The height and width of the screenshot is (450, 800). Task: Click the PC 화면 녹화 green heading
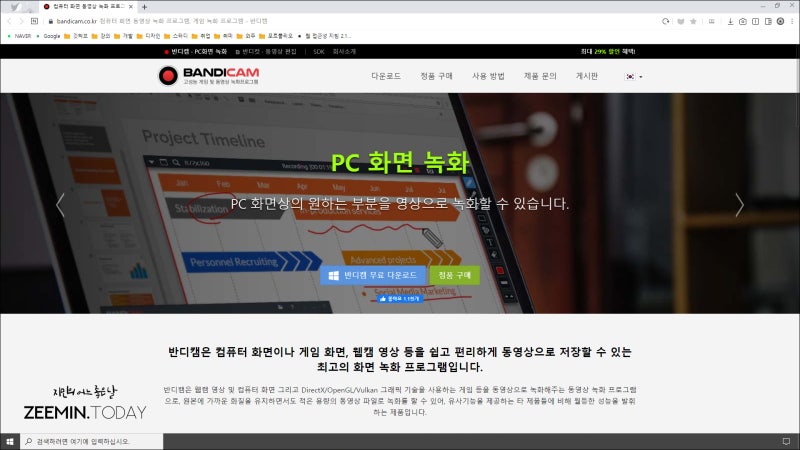(400, 162)
